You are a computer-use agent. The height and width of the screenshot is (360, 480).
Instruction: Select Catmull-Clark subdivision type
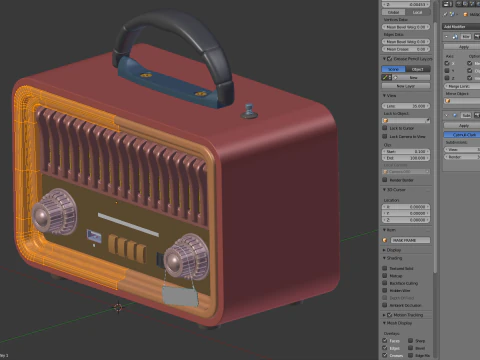[462, 135]
